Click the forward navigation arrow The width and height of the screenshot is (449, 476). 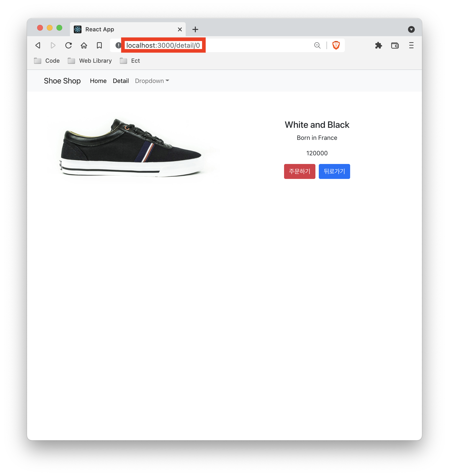pos(53,45)
